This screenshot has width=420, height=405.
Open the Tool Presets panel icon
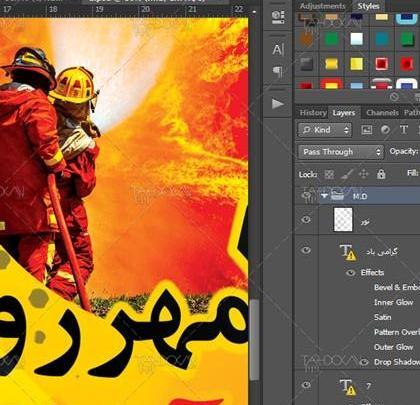tap(278, 16)
